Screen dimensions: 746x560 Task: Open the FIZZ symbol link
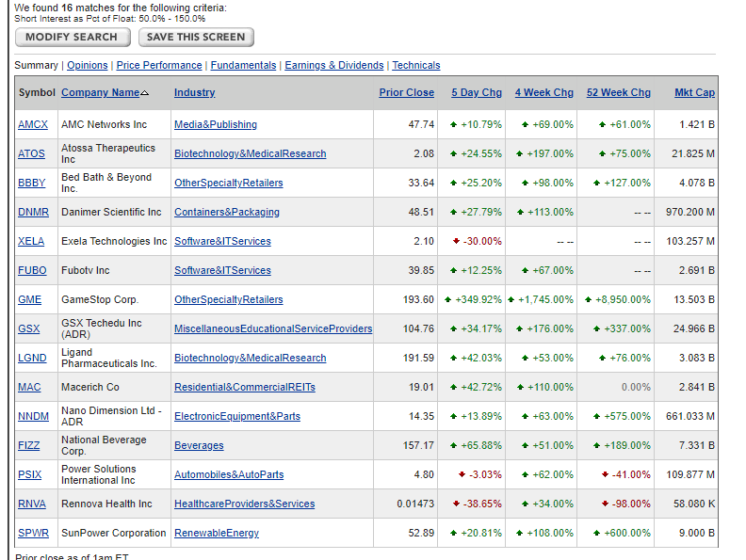click(29, 446)
